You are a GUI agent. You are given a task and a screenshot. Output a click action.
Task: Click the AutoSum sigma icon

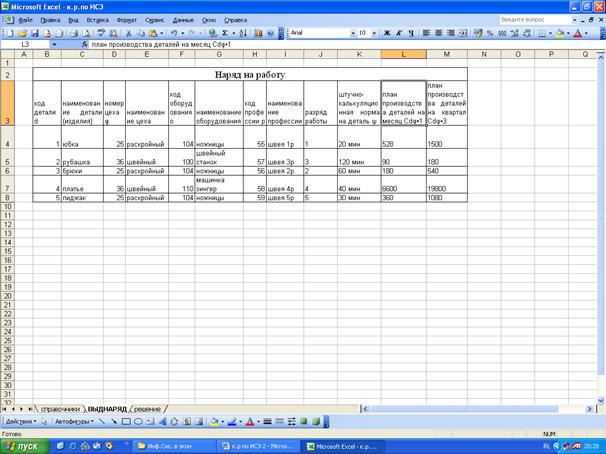click(225, 34)
